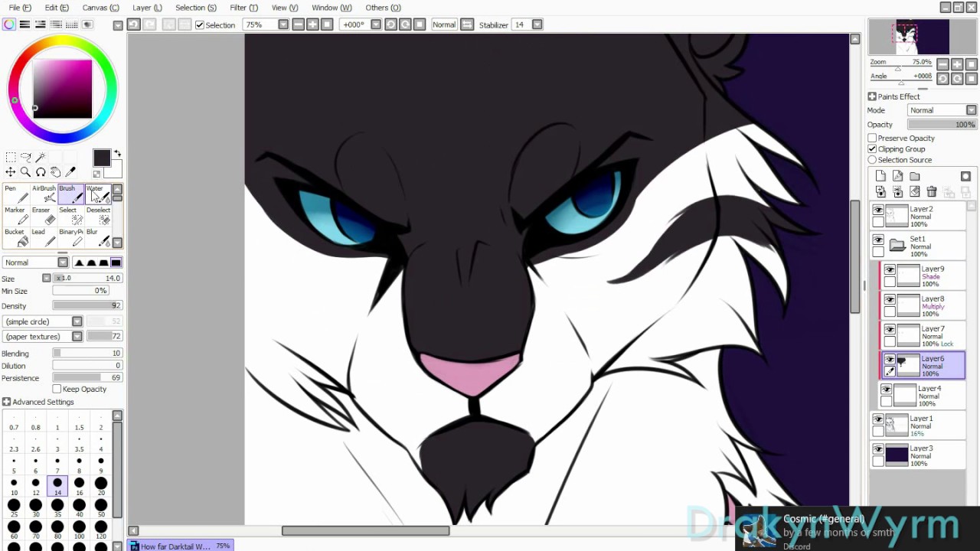Click the brush Density slider
Viewport: 980px width, 551px height.
pyautogui.click(x=87, y=306)
